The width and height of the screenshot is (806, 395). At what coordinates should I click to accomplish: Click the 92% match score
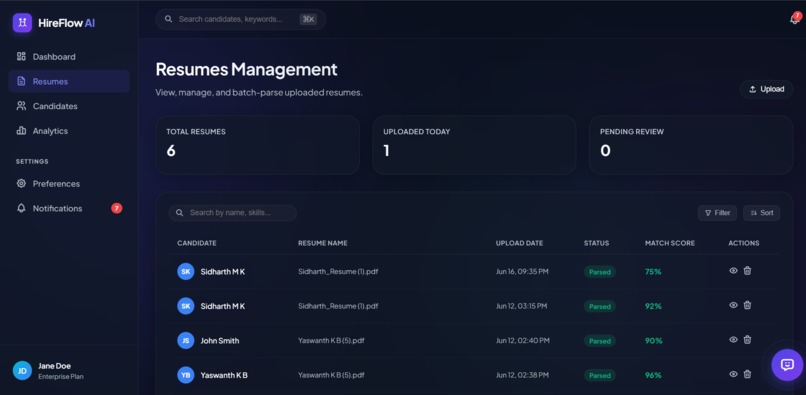(x=653, y=306)
